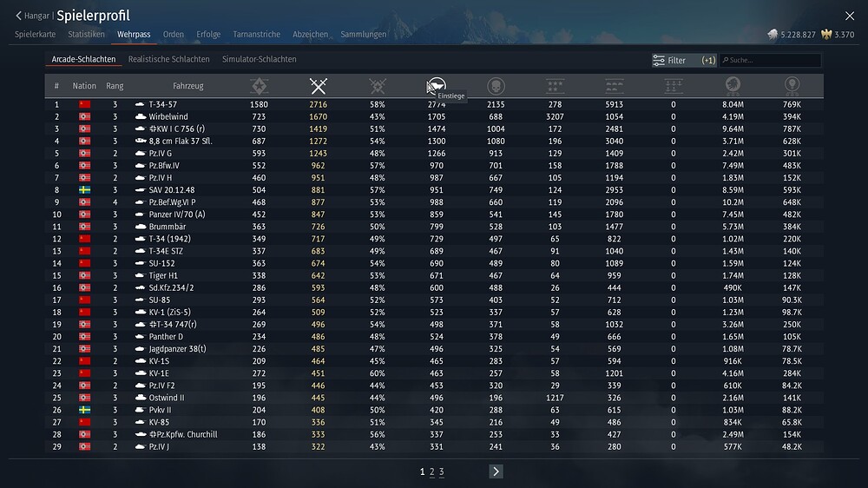The image size is (868, 488).
Task: Click the skull kills column icon
Action: [496, 86]
